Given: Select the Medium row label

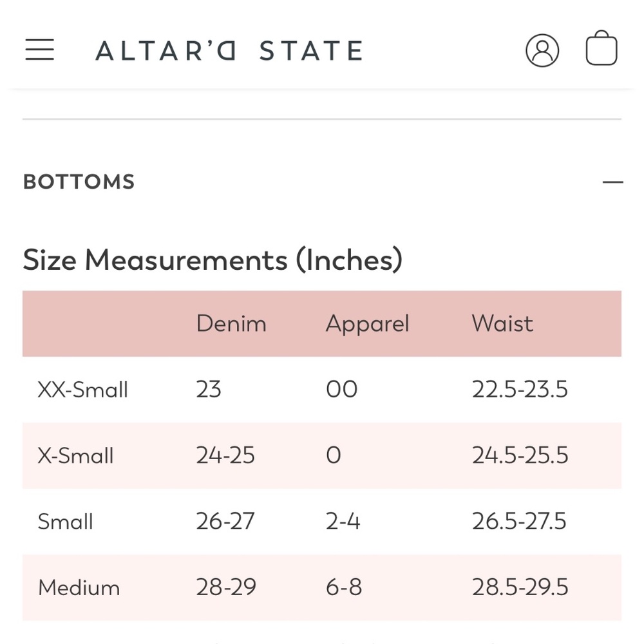Looking at the screenshot, I should point(79,587).
